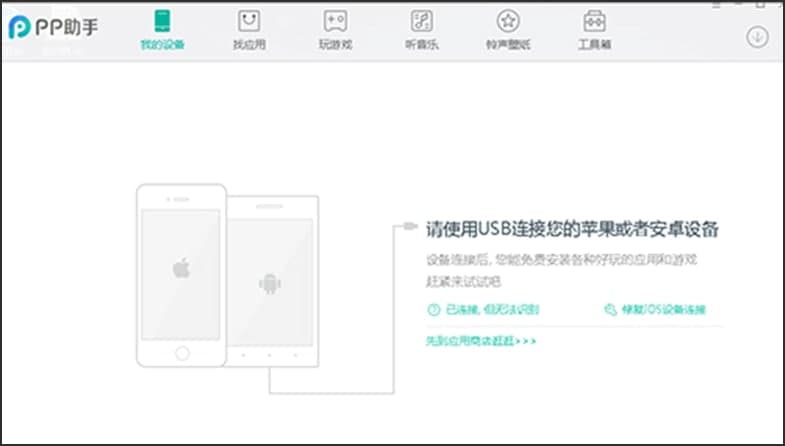
Task: Follow the 先到应用商店逛逛 >>> link
Action: [481, 341]
